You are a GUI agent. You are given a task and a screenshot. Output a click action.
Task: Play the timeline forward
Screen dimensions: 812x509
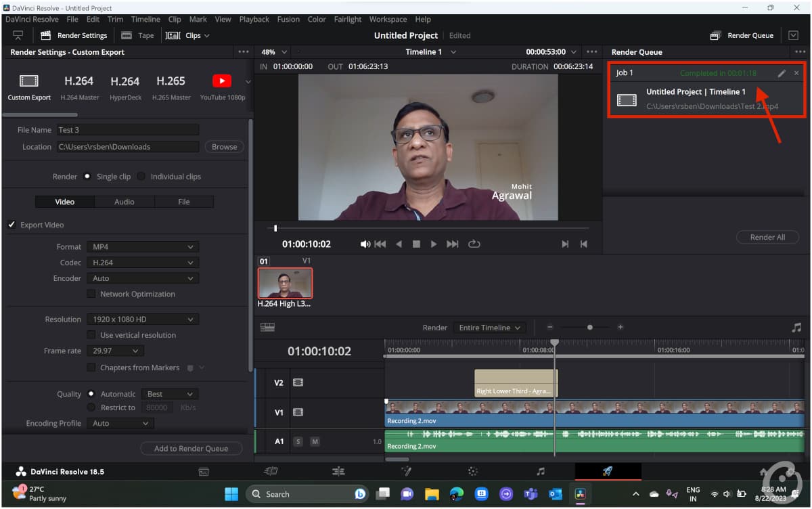coord(434,244)
